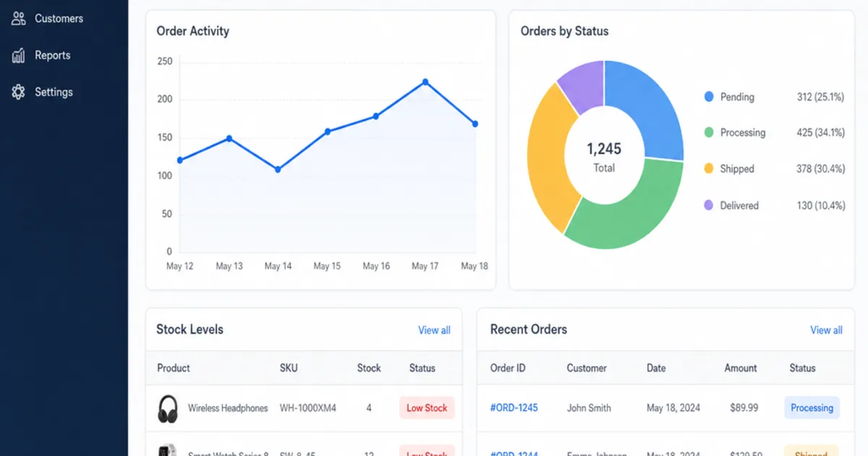
Task: Click the SKU column header
Action: pyautogui.click(x=289, y=368)
